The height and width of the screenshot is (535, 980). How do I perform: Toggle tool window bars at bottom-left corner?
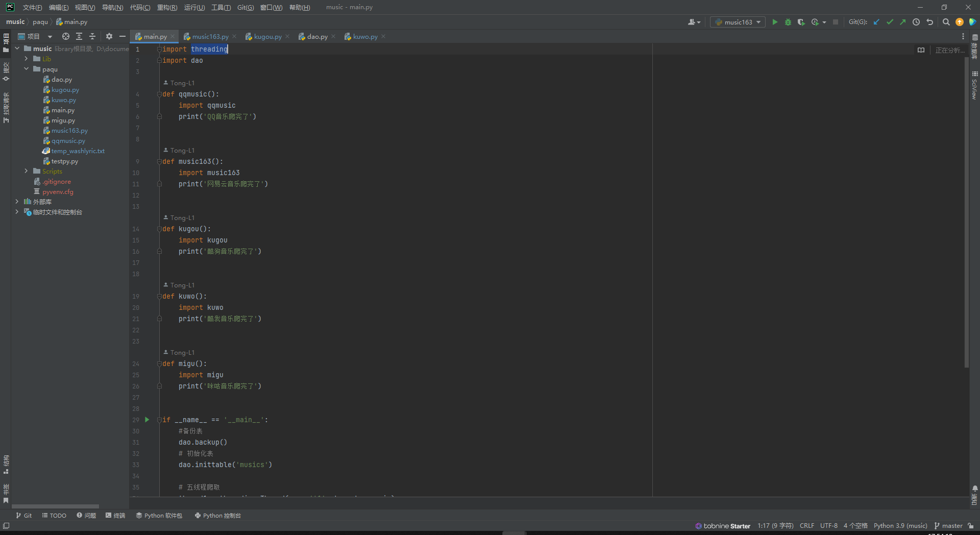(x=6, y=526)
